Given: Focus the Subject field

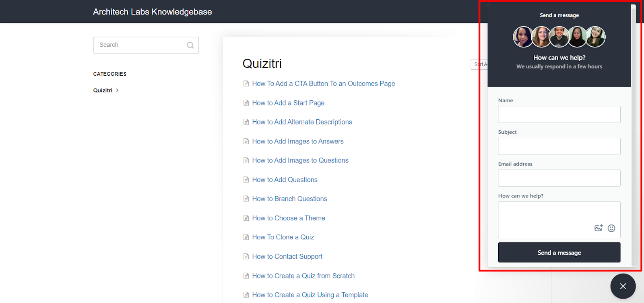Looking at the screenshot, I should (559, 146).
